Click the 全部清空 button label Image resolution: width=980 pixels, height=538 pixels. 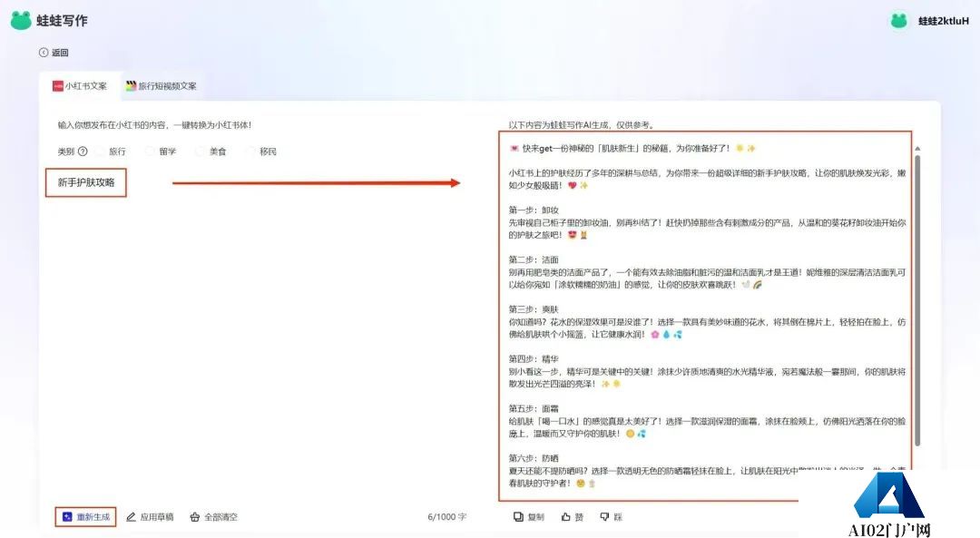(220, 517)
